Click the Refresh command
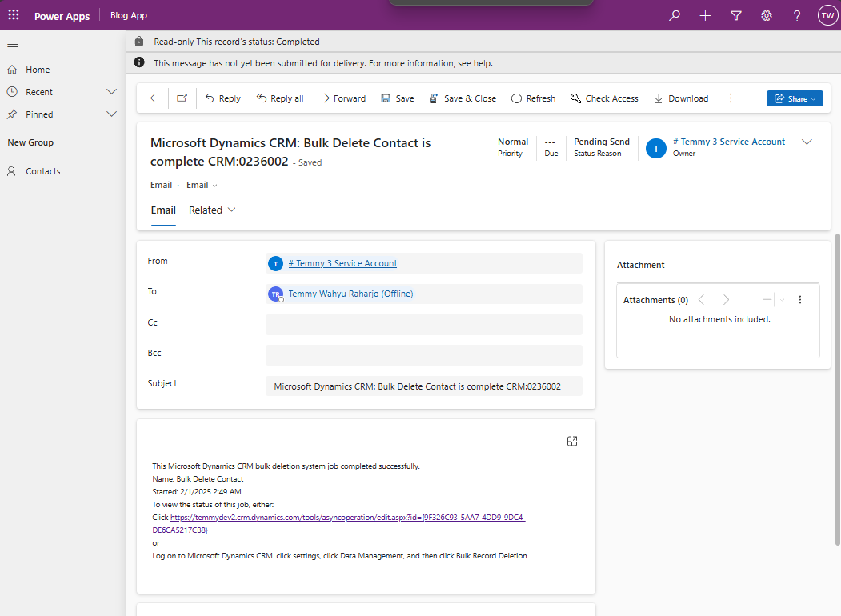 (533, 98)
